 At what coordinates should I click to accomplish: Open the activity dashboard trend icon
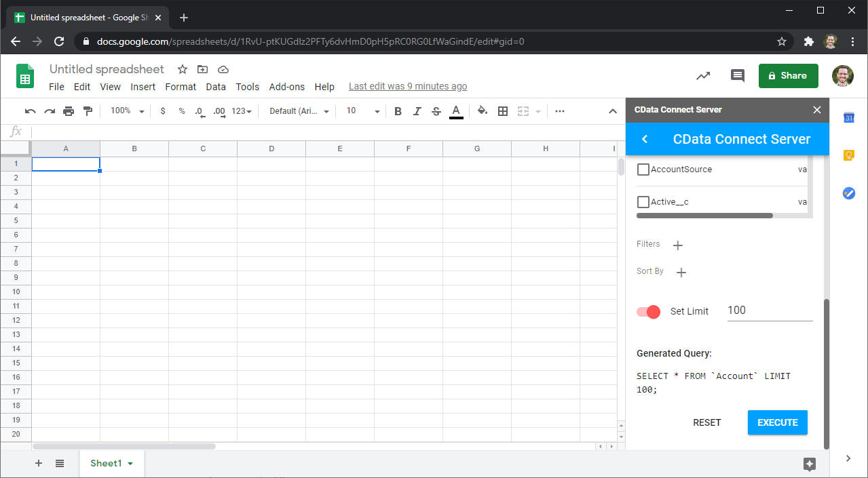(x=703, y=76)
